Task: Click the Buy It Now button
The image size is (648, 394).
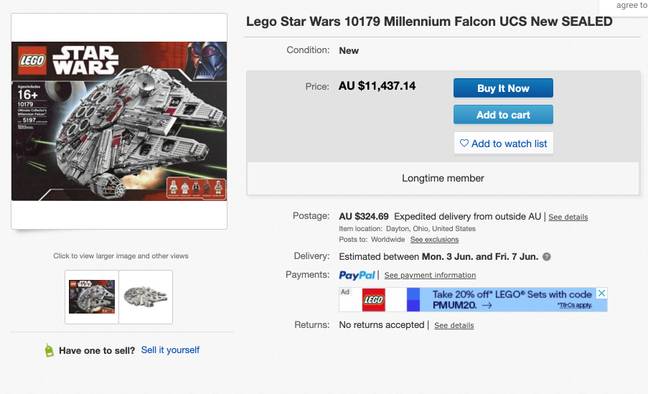Action: click(x=503, y=88)
